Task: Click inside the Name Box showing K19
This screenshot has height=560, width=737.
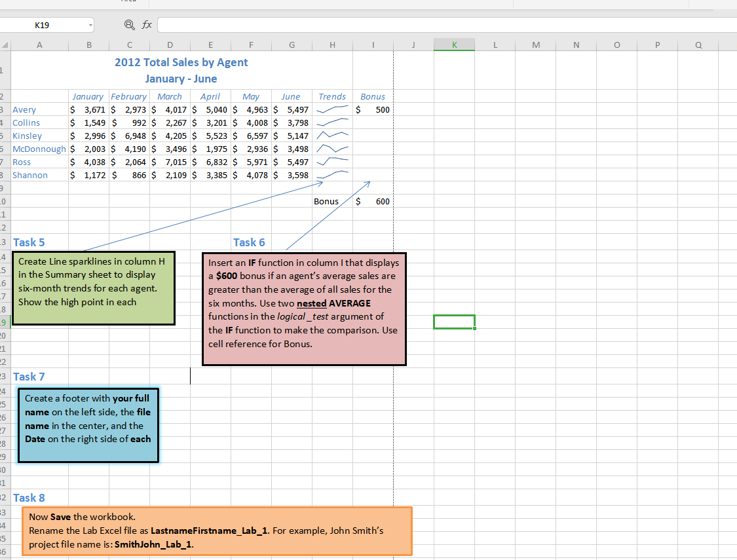Action: 43,26
